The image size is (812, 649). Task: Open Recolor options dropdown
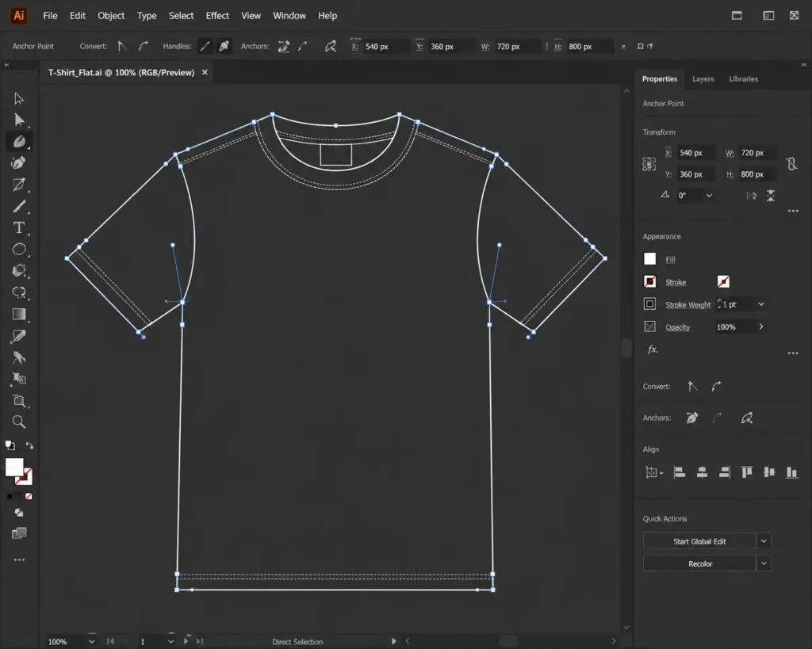764,563
